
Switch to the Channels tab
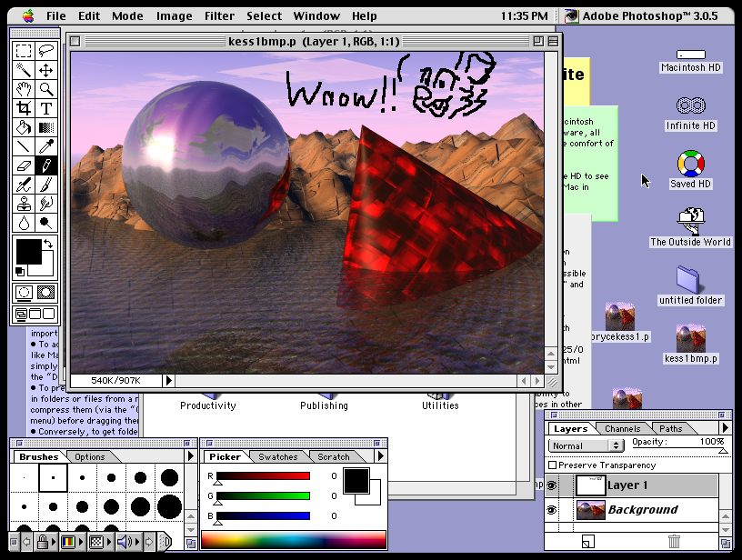tap(622, 428)
